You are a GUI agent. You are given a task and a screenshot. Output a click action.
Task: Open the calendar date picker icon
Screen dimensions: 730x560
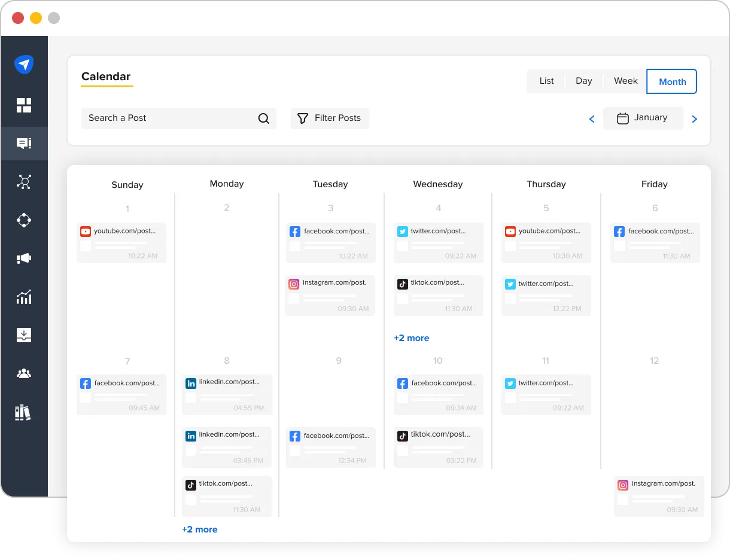point(623,118)
